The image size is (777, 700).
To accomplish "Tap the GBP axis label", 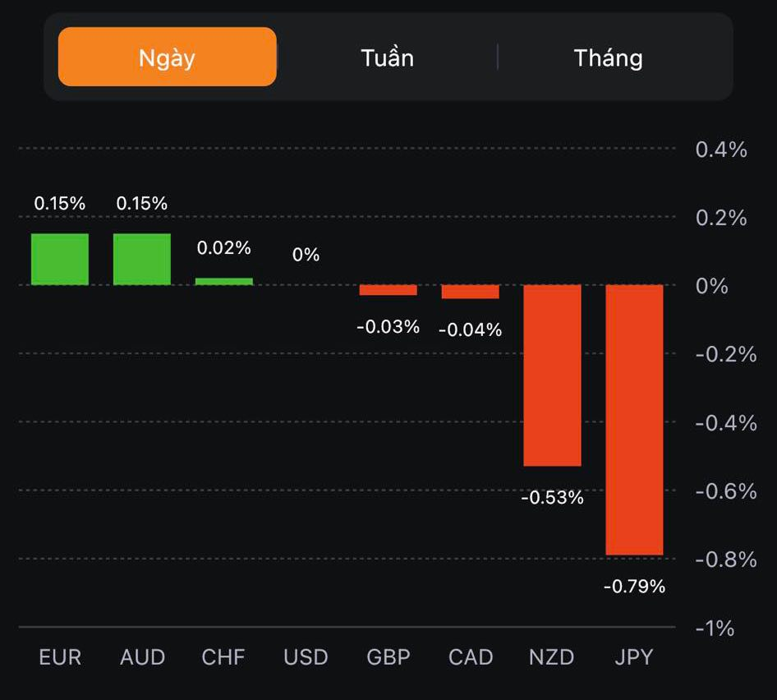I will tap(388, 657).
